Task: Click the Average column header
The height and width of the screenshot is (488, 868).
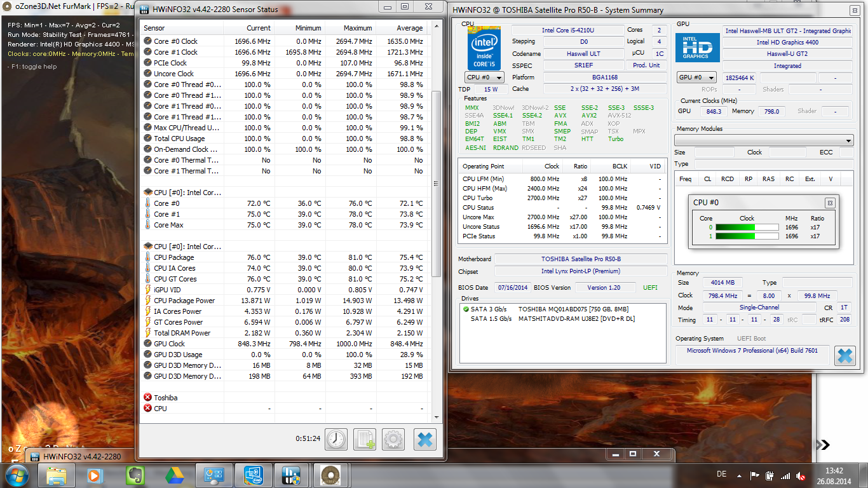Action: [x=402, y=28]
